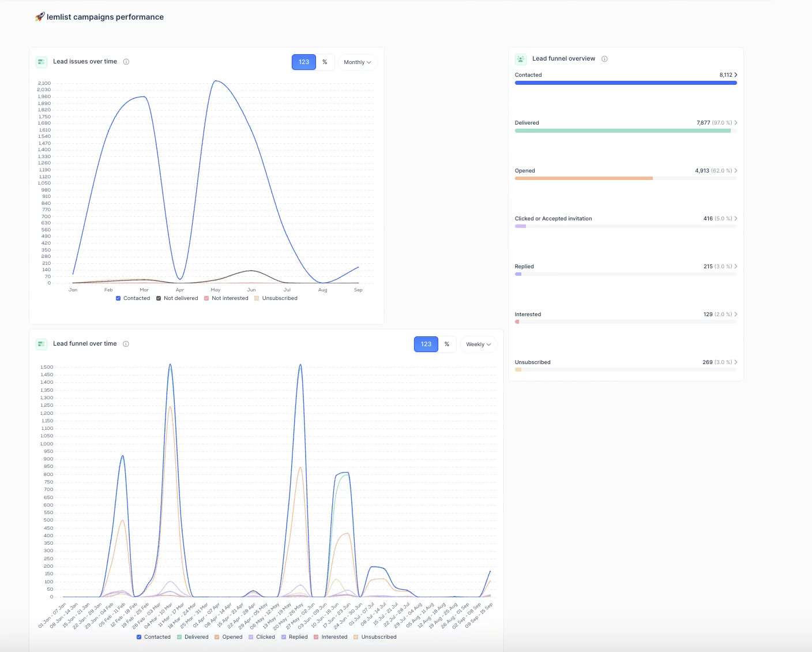Toggle Unsubscribed series in Lead funnel over time legend
Screen dimensions: 812x652
[356, 637]
